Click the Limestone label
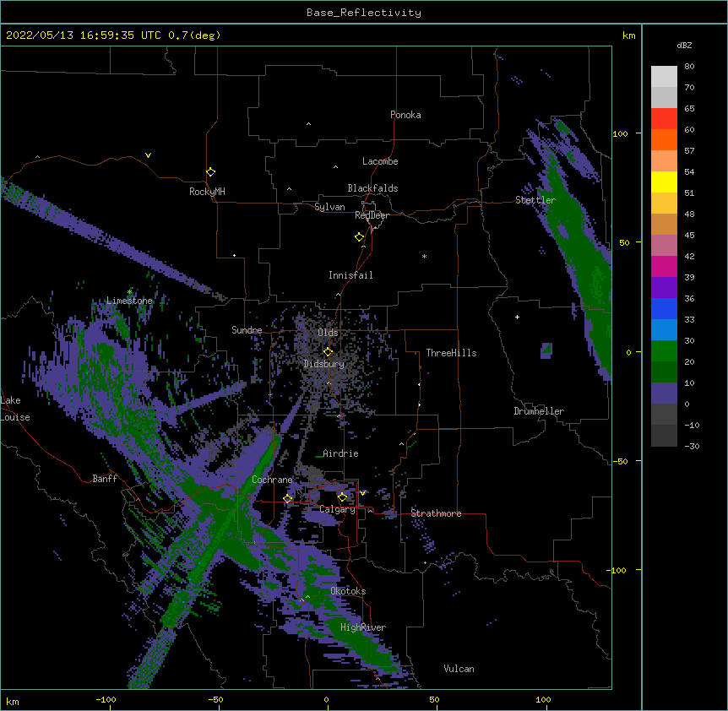 [129, 301]
